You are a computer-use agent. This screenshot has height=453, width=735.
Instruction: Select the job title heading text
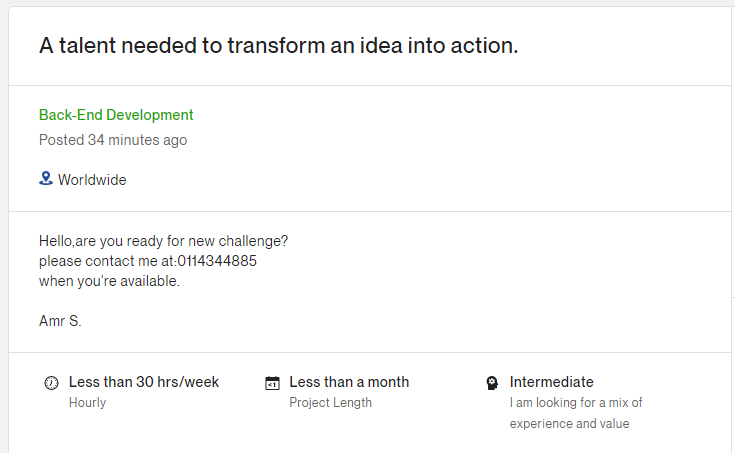(x=278, y=46)
